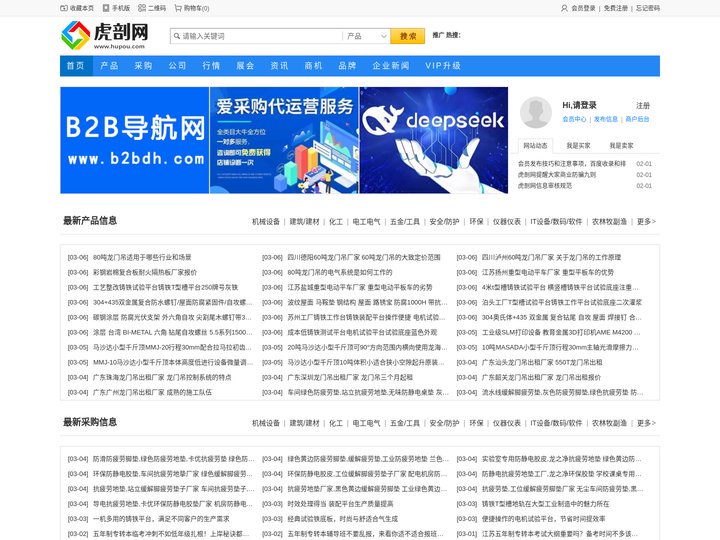Click the 爱采购代运营服务 banner
The image size is (720, 540).
click(284, 140)
